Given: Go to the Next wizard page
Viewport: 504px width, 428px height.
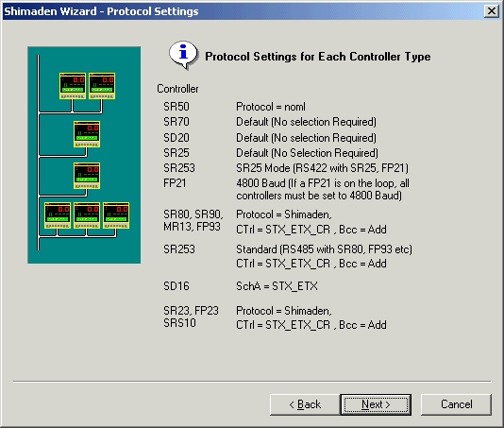Looking at the screenshot, I should (376, 404).
